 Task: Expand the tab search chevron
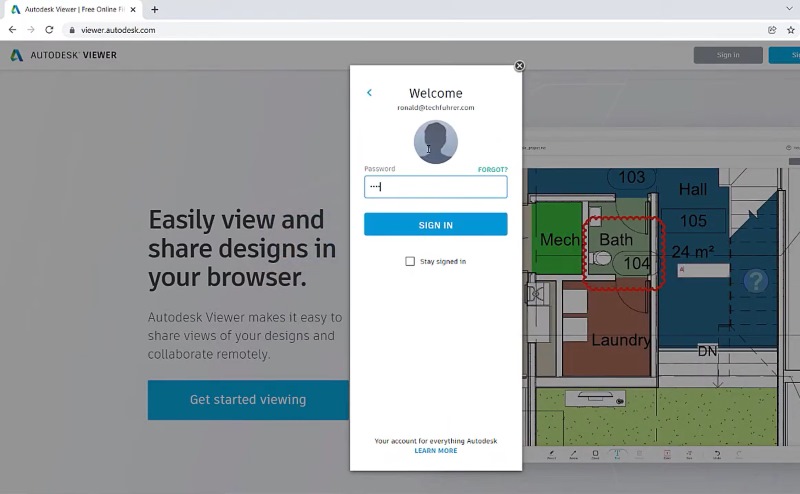pyautogui.click(x=789, y=9)
